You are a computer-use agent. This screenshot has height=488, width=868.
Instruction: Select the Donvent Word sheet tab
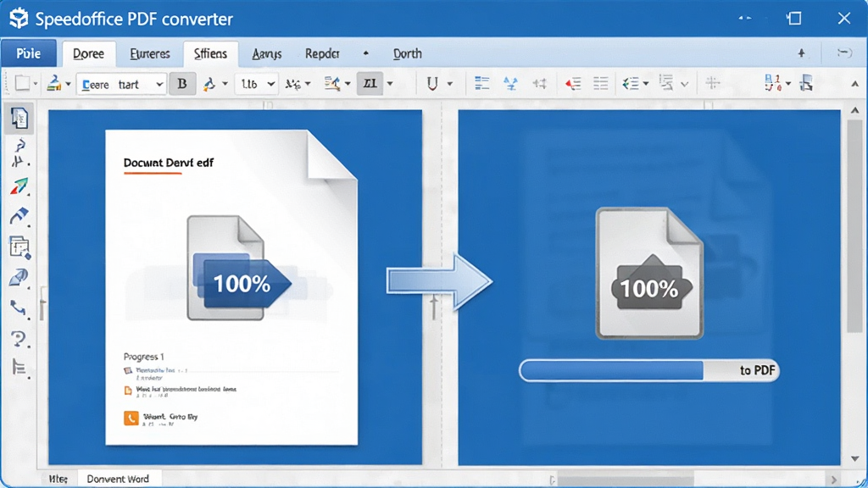118,479
